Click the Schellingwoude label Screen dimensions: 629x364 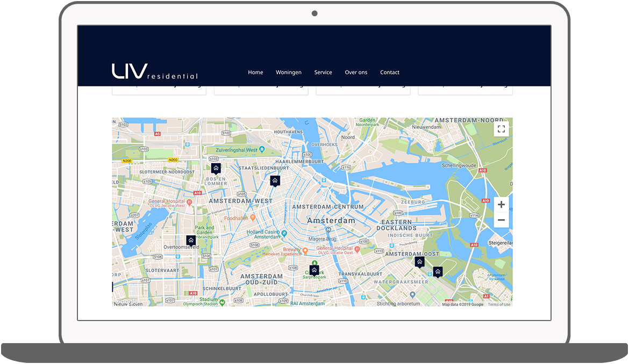coord(459,165)
